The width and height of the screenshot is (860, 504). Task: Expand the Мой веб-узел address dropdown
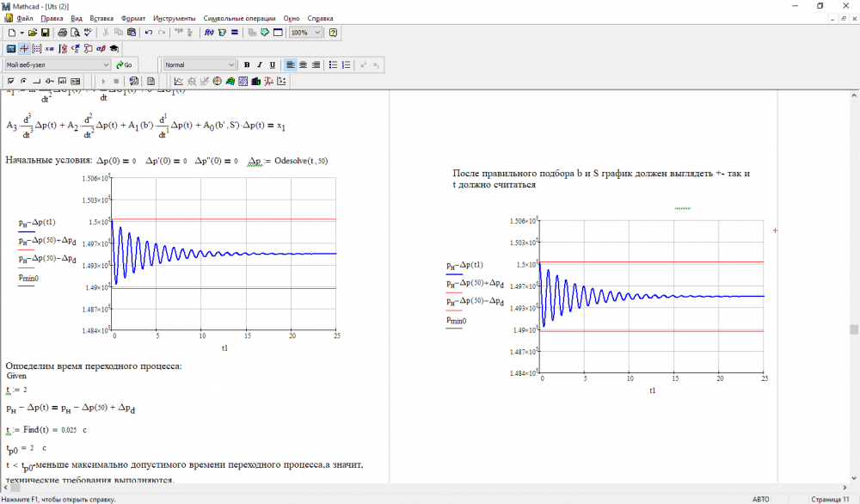(106, 65)
